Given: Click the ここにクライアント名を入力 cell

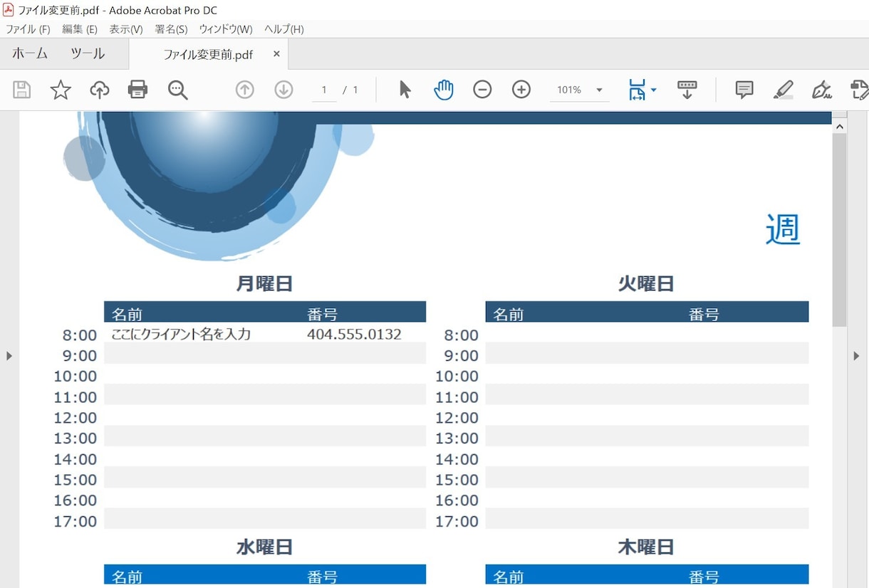Looking at the screenshot, I should (x=181, y=334).
